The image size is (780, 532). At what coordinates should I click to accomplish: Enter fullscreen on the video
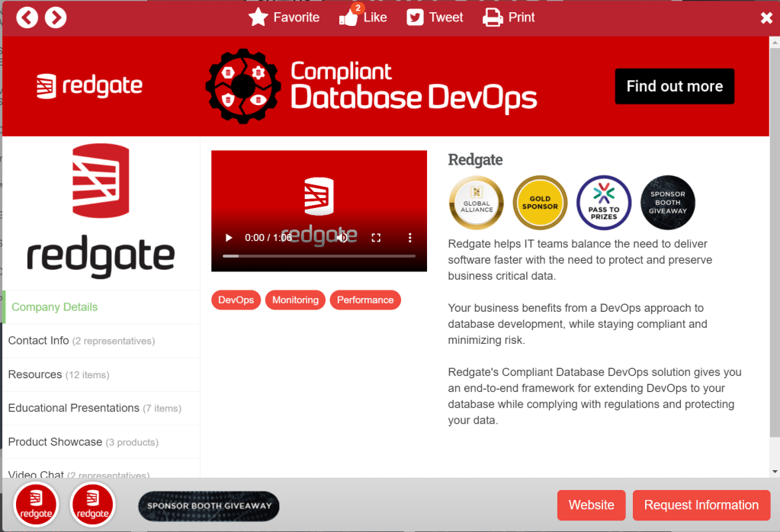(x=376, y=238)
